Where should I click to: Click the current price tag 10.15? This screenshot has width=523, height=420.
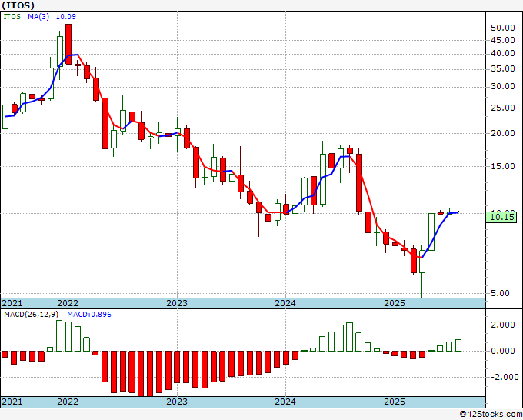501,218
